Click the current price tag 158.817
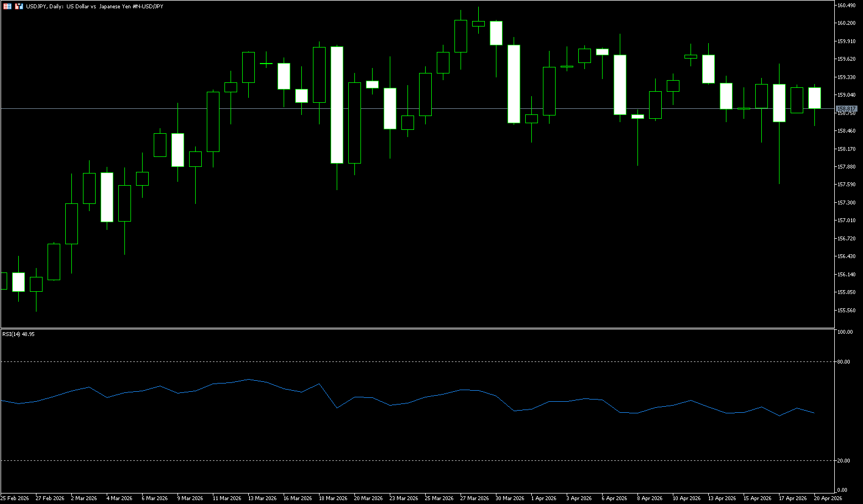The height and width of the screenshot is (504, 863). point(846,108)
